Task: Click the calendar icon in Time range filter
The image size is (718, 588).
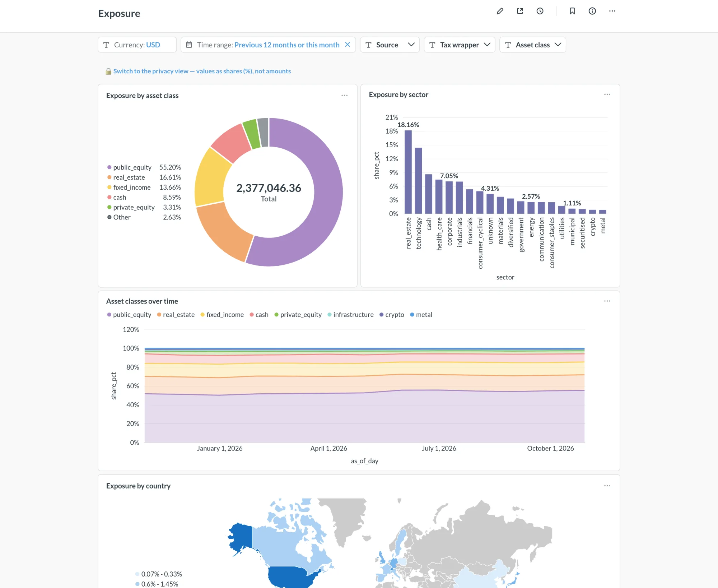Action: click(189, 45)
